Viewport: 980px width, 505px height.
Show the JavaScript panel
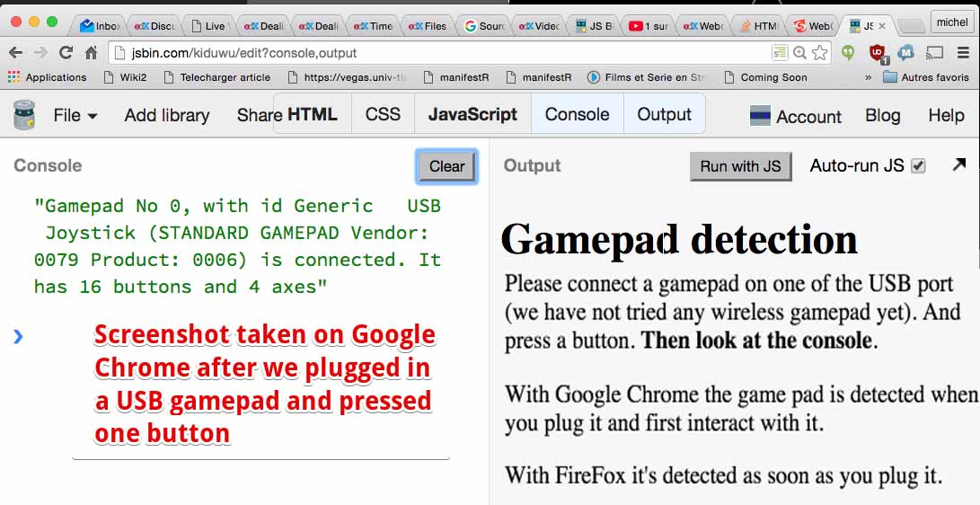click(x=472, y=114)
